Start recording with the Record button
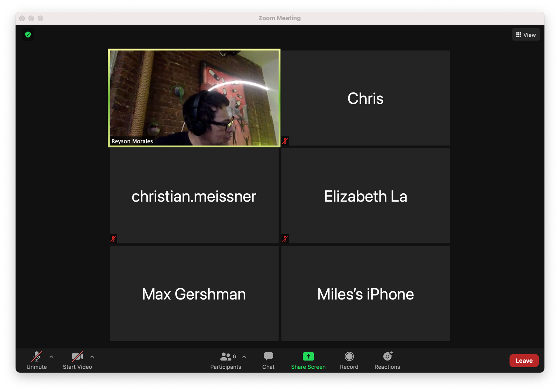Viewport: 560px width, 392px height. click(x=349, y=360)
